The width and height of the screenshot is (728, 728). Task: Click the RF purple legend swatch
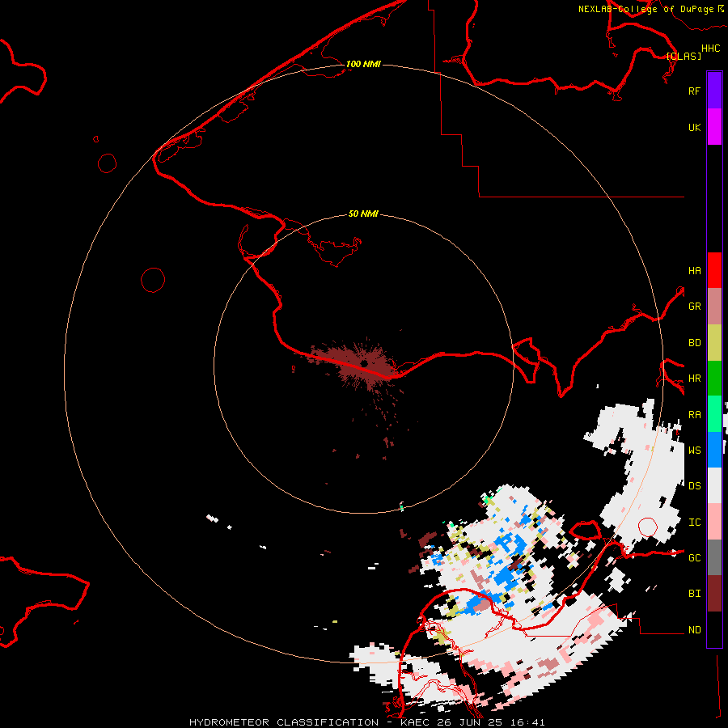pyautogui.click(x=714, y=90)
